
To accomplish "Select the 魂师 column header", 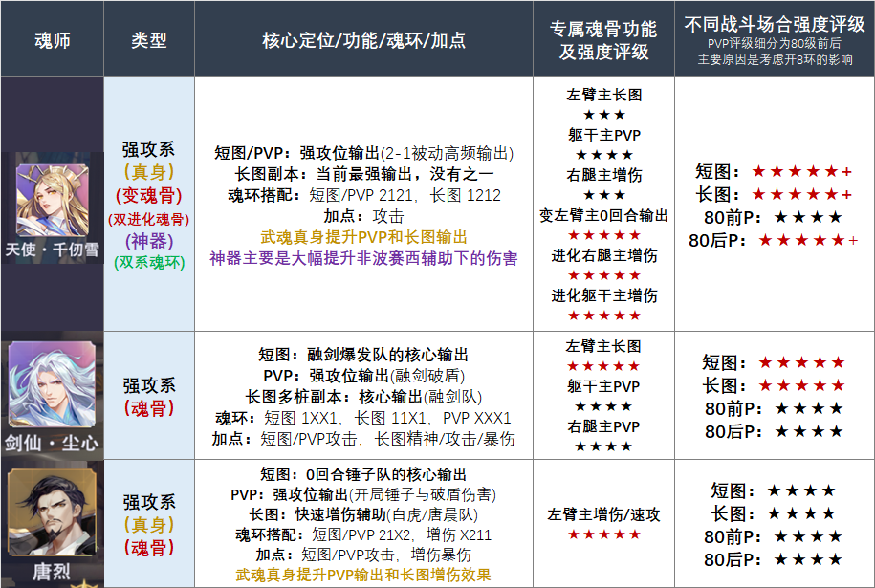I will tap(52, 40).
